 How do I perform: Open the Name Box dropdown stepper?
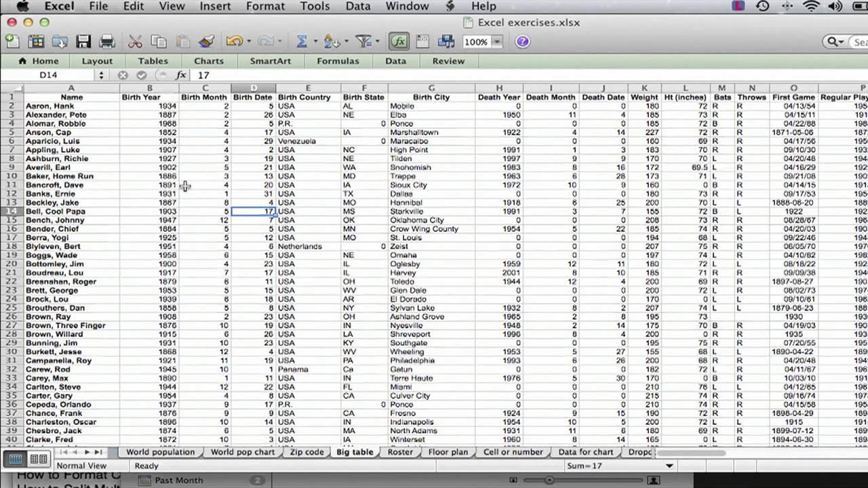pos(101,75)
